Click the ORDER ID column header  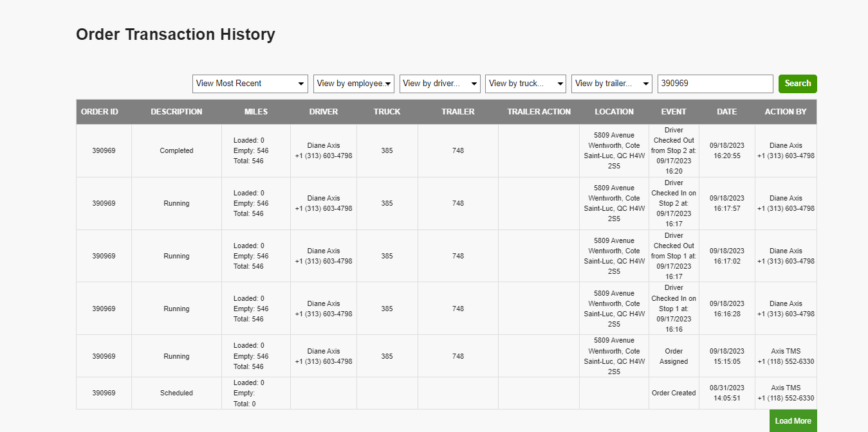100,112
